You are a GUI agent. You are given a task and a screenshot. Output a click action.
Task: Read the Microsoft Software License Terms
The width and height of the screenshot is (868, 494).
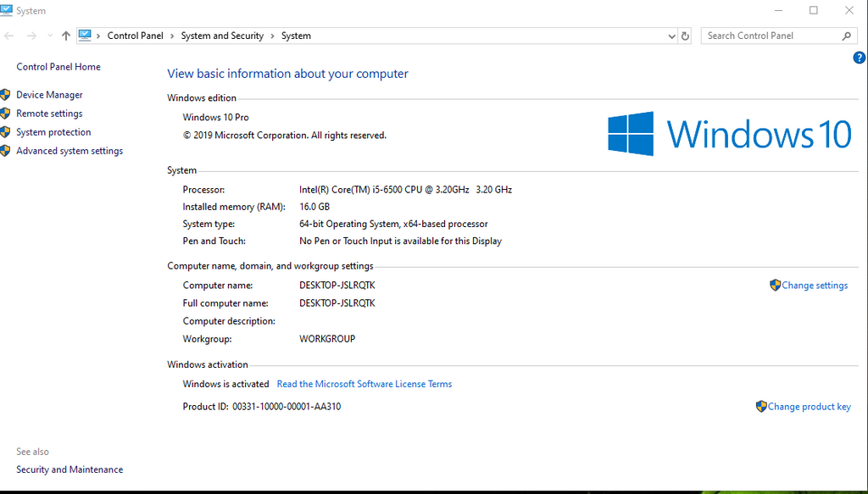tap(364, 384)
